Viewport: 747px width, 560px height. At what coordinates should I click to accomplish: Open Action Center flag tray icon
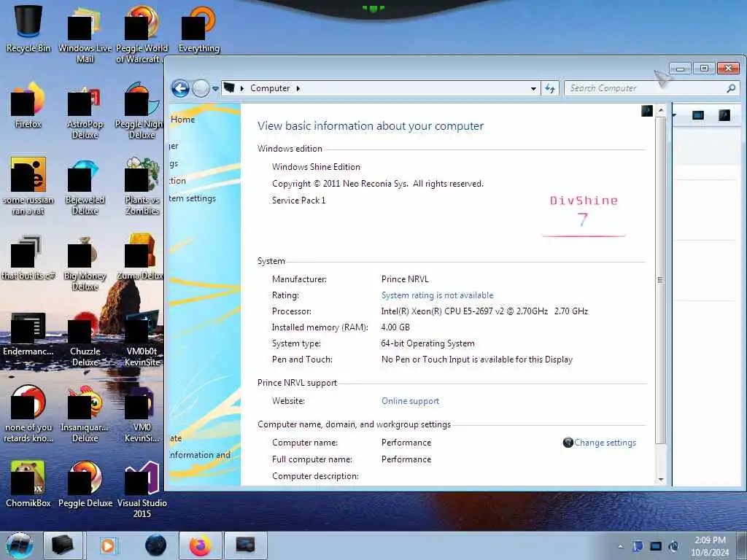638,546
